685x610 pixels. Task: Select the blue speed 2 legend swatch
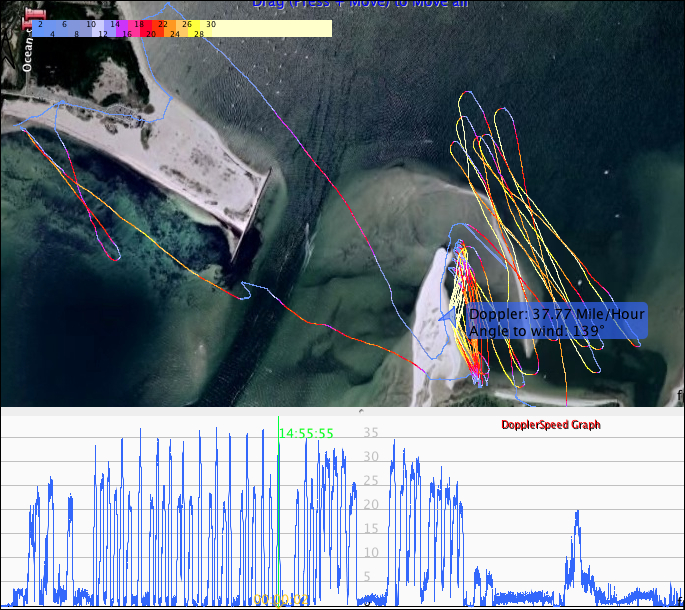tap(39, 23)
